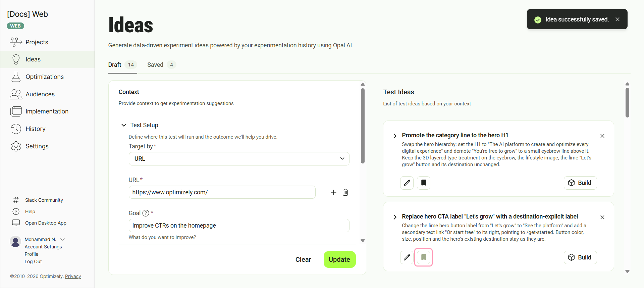Go to Audiences via people icon
Viewport: 644px width, 288px height.
(x=16, y=94)
